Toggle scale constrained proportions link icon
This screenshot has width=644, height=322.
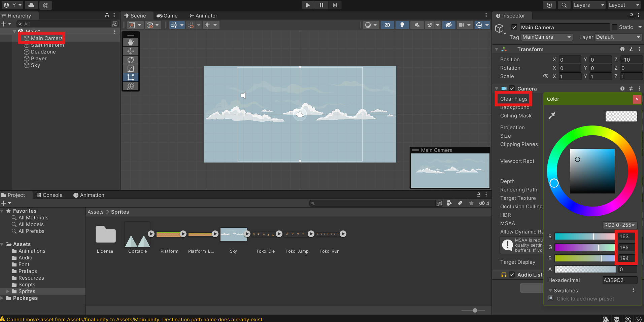coord(546,76)
